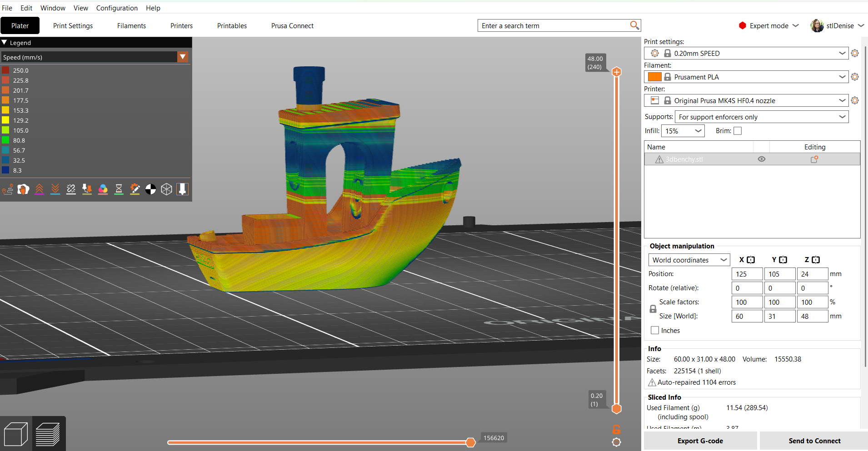This screenshot has height=451, width=868.
Task: Toggle visibility eye for 3dbenchy.stl
Action: [x=762, y=159]
